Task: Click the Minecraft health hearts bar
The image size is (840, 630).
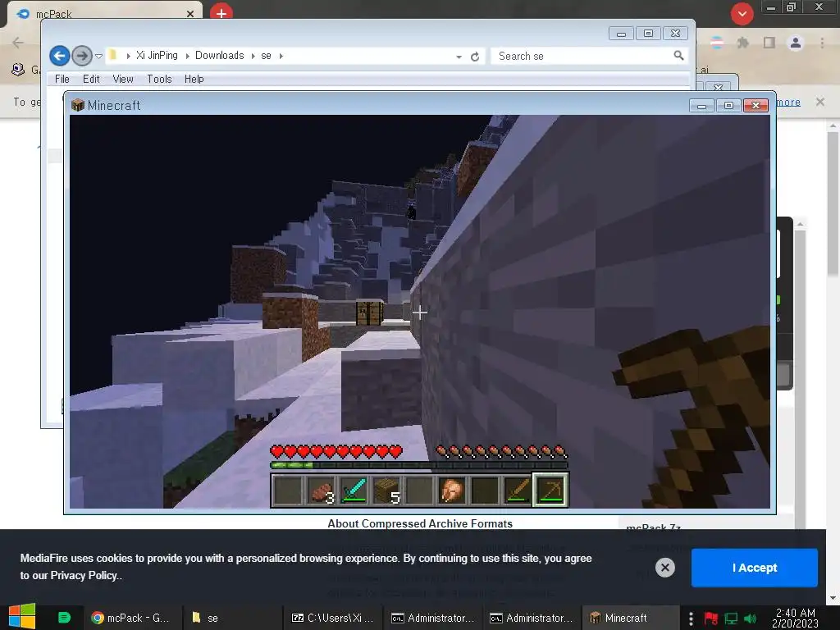Action: 336,452
